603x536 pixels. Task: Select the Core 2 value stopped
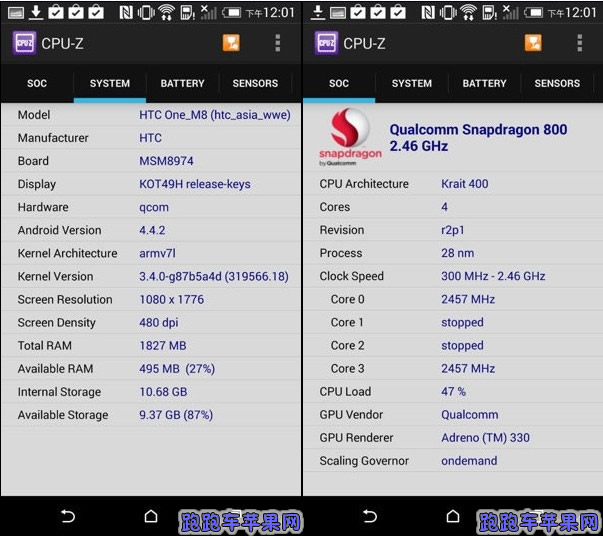click(462, 345)
